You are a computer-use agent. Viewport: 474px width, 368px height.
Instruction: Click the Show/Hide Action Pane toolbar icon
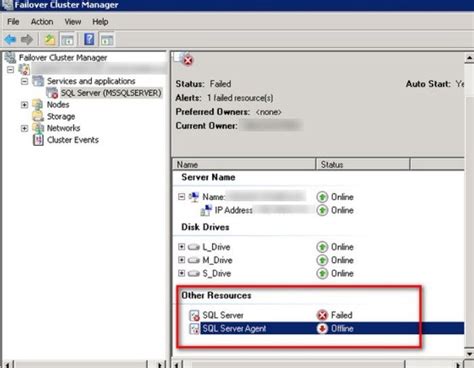[x=107, y=40]
